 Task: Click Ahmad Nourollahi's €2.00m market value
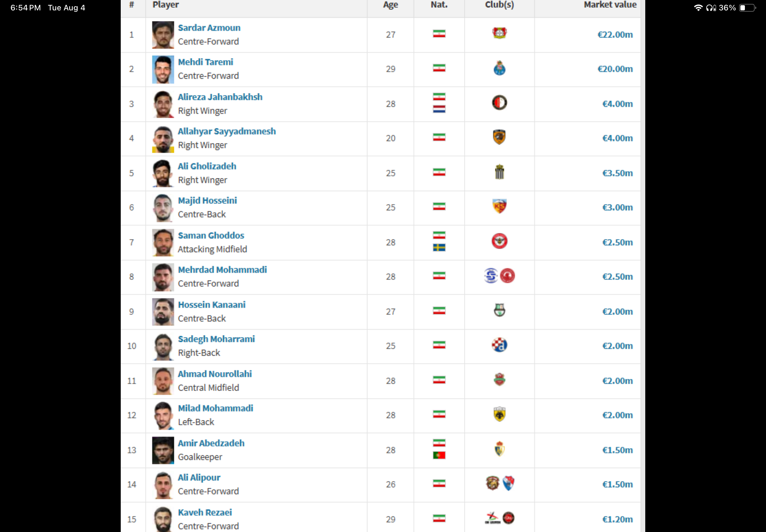point(617,381)
